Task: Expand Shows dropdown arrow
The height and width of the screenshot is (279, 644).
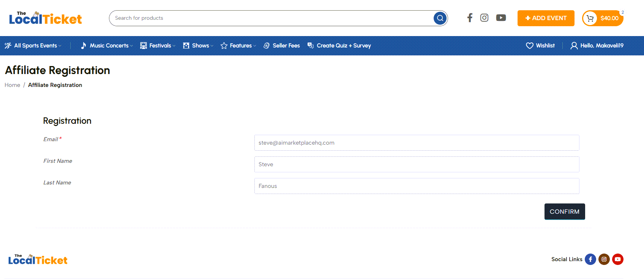Action: [x=212, y=46]
